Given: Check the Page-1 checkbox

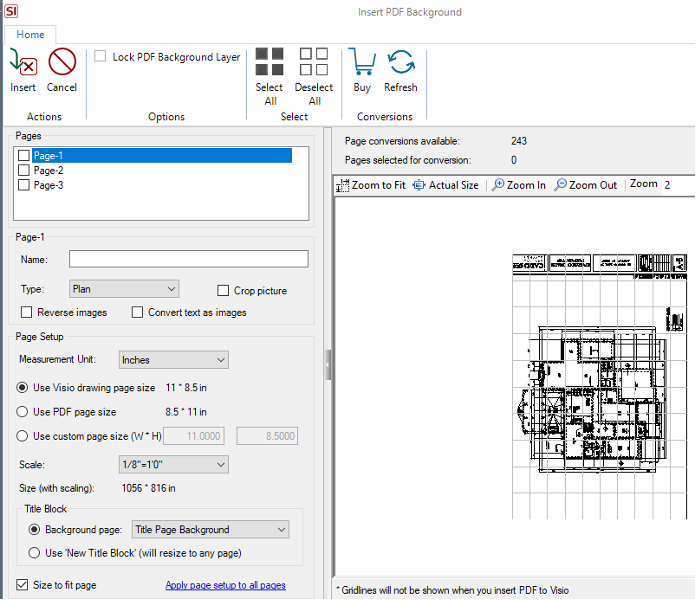Looking at the screenshot, I should [24, 155].
